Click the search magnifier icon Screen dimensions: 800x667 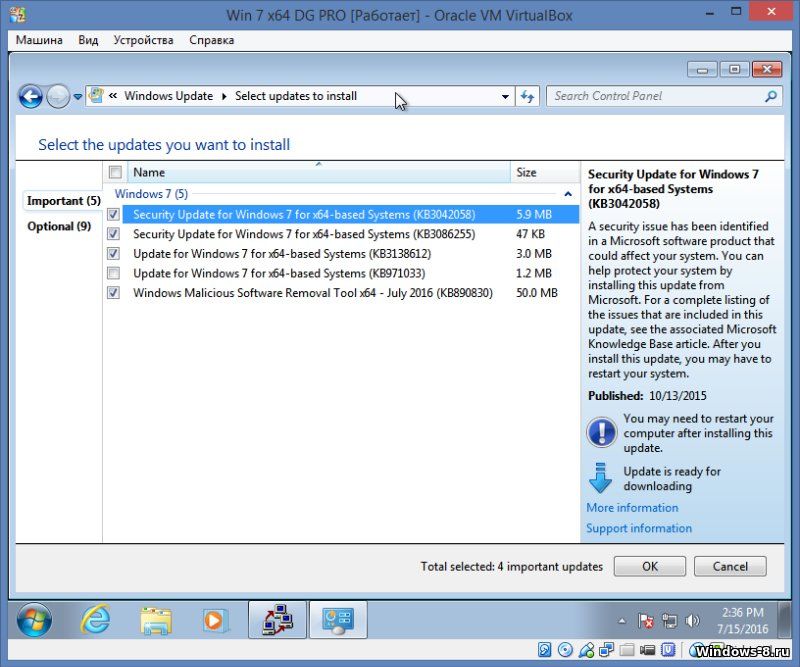770,96
